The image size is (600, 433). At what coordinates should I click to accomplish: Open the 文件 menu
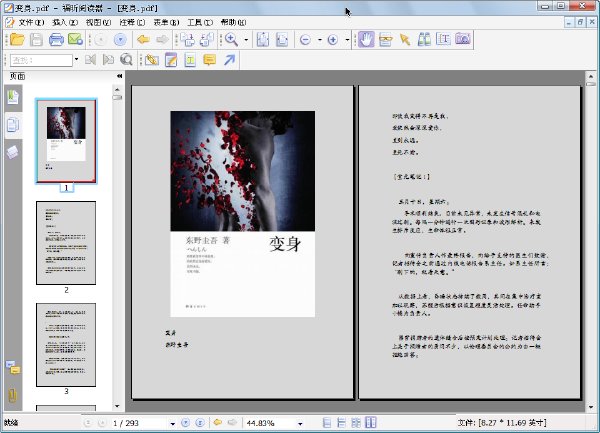[31, 23]
